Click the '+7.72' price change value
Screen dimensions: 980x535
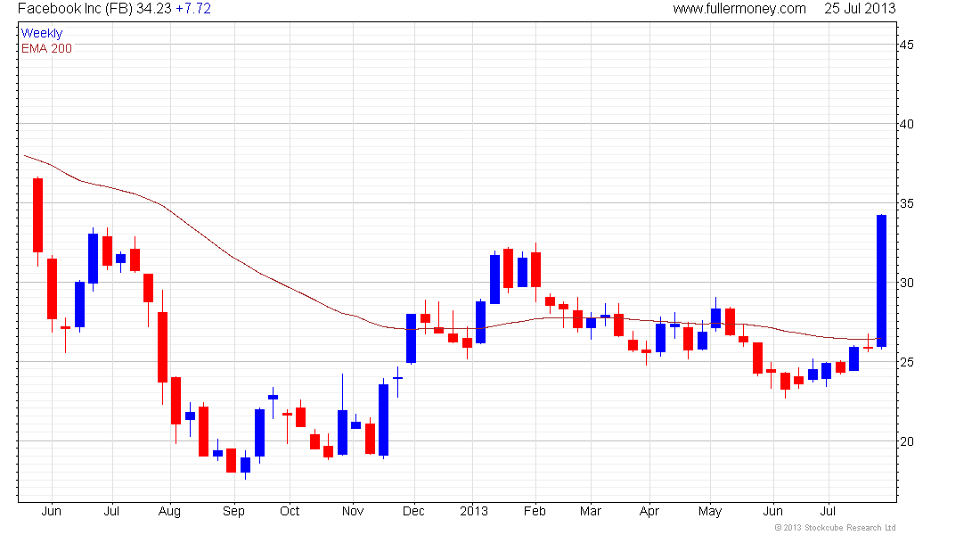pyautogui.click(x=192, y=9)
